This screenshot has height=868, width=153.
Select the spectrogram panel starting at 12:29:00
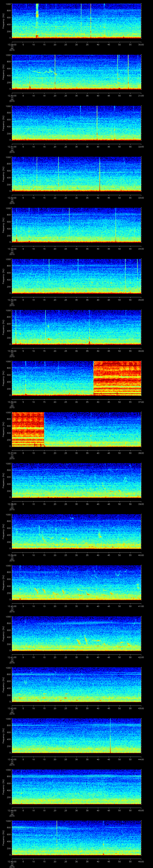(76, 21)
